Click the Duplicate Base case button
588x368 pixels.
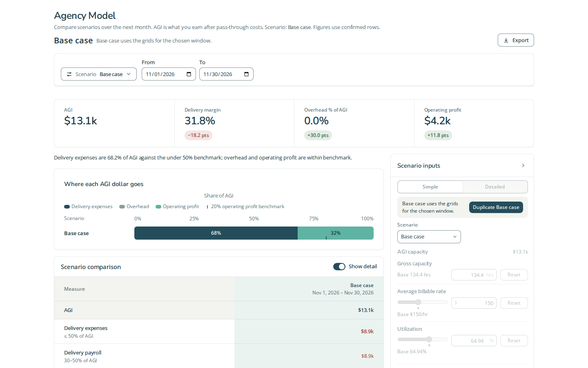[496, 207]
